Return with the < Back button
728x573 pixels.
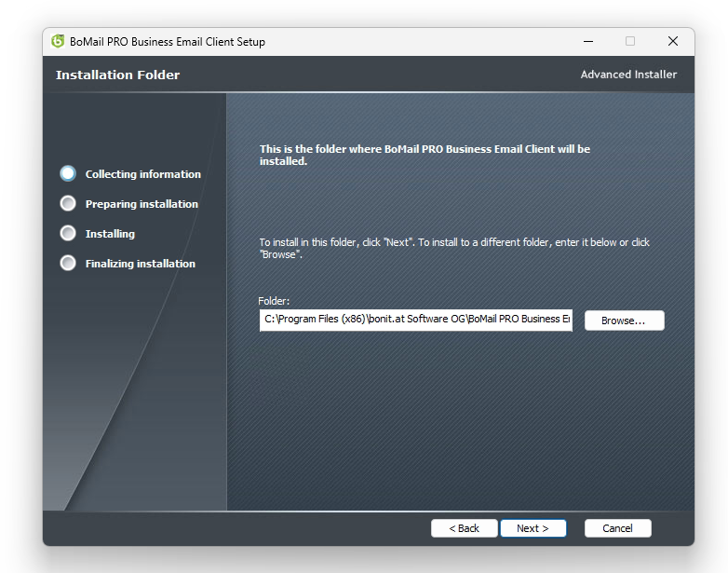coord(464,528)
